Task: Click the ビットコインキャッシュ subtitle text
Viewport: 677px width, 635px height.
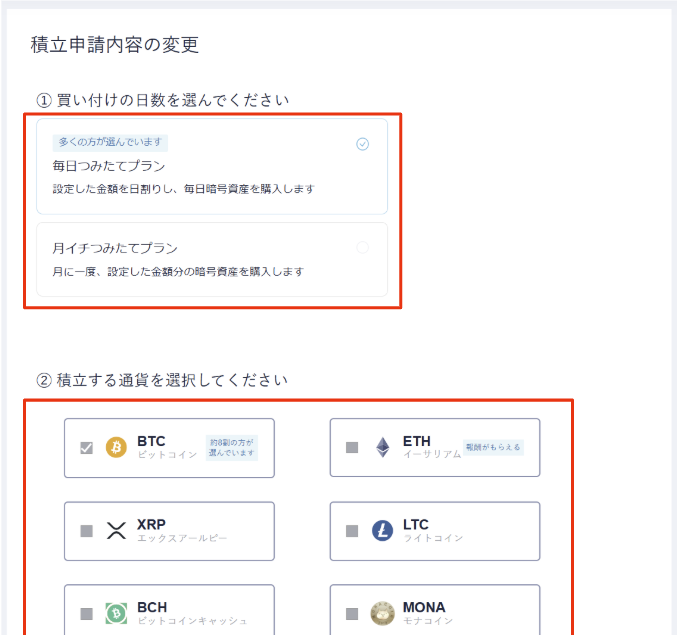Action: [192, 621]
